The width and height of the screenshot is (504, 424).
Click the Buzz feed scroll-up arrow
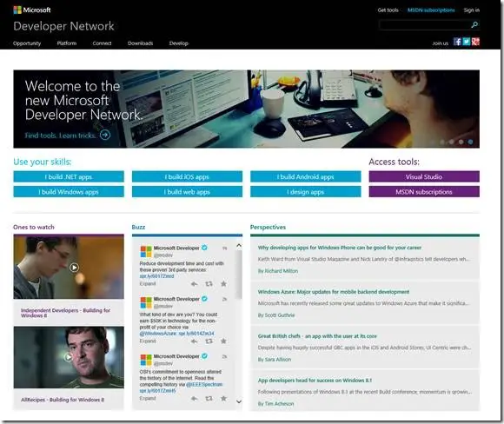[x=239, y=246]
